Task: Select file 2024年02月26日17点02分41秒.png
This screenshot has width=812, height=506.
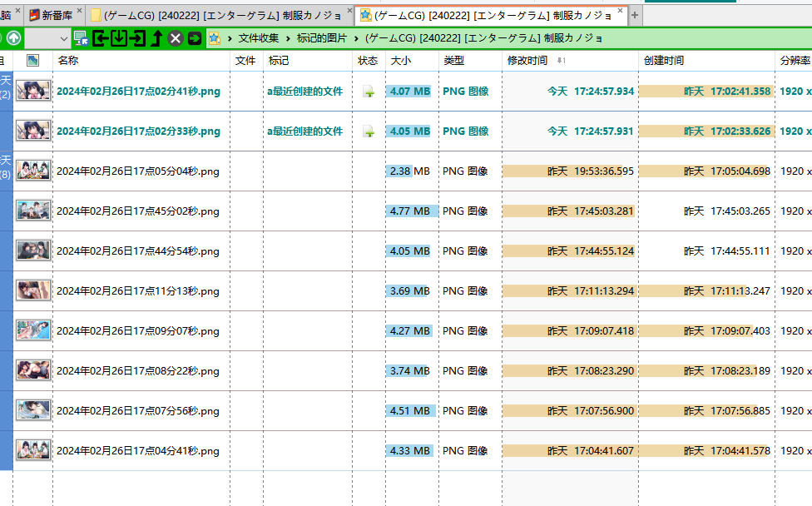Action: pos(138,92)
